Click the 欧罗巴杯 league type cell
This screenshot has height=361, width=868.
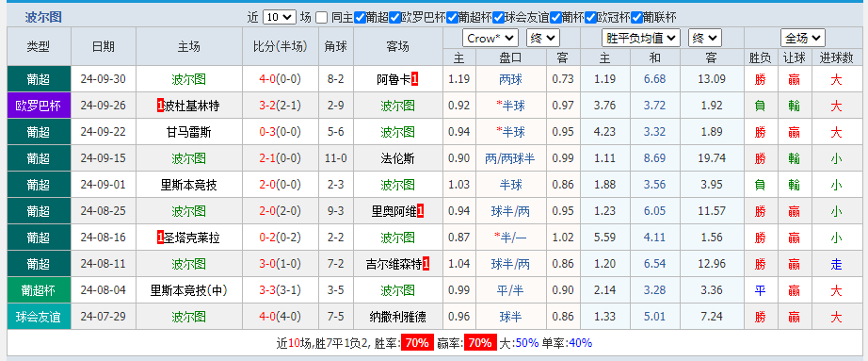pos(39,106)
